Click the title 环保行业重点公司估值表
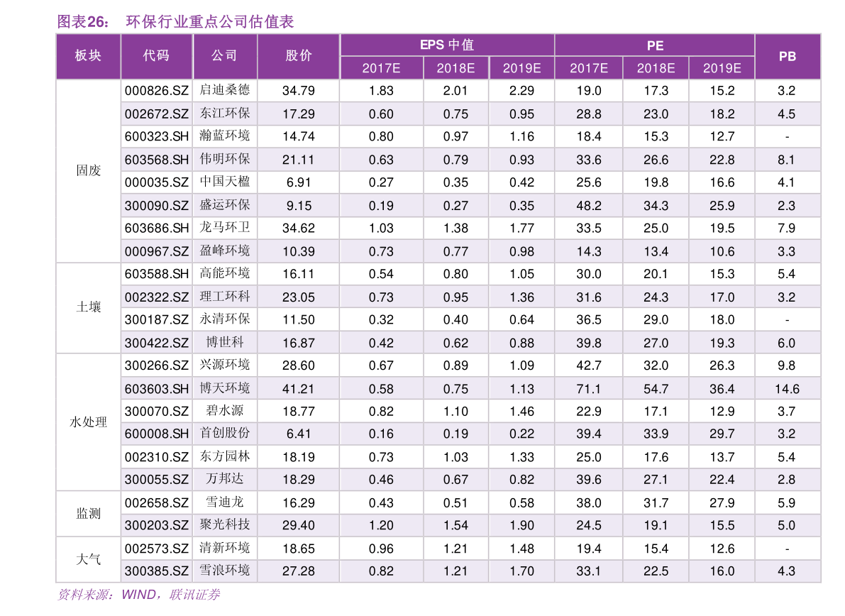845x616 pixels. tap(209, 21)
